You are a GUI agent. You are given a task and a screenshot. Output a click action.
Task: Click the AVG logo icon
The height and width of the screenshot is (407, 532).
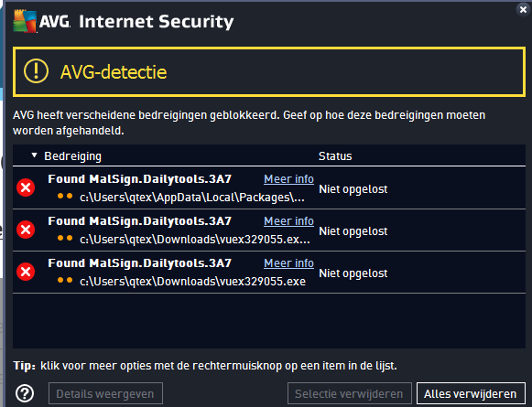25,22
